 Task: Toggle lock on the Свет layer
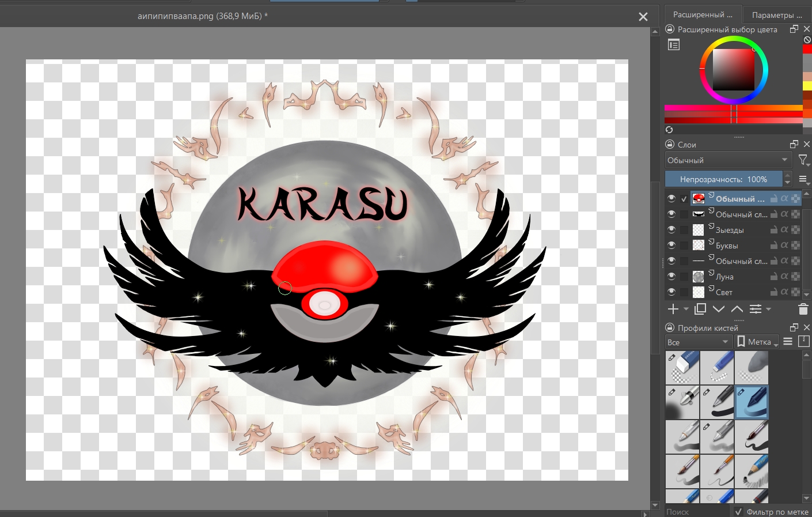point(774,292)
